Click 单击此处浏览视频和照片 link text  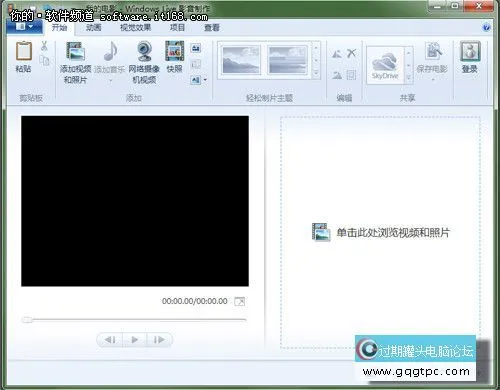tap(393, 233)
